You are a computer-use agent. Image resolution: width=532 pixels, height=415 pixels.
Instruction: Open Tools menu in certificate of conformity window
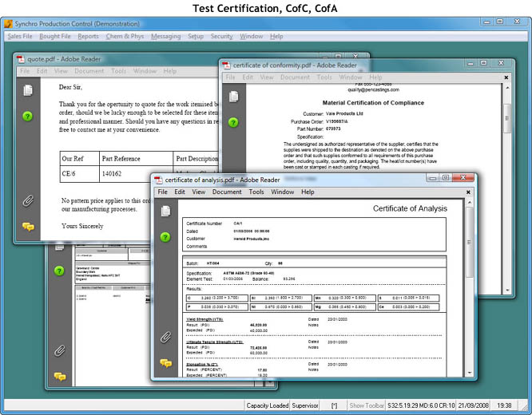coord(324,77)
